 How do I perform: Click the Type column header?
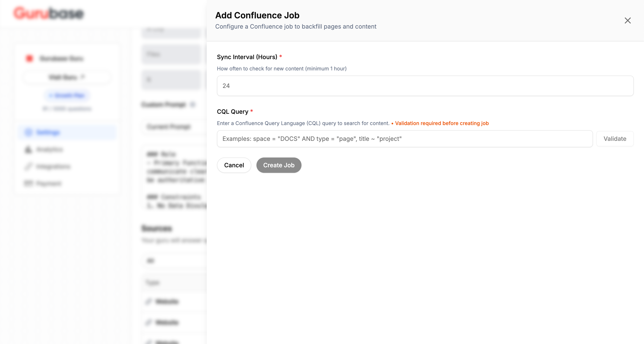click(152, 283)
